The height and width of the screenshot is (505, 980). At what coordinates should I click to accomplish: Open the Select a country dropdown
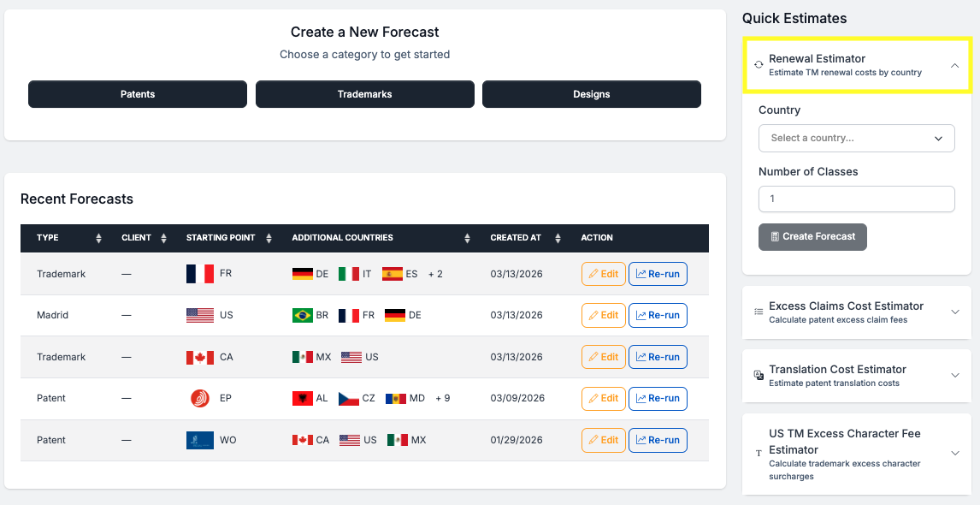[x=856, y=138]
